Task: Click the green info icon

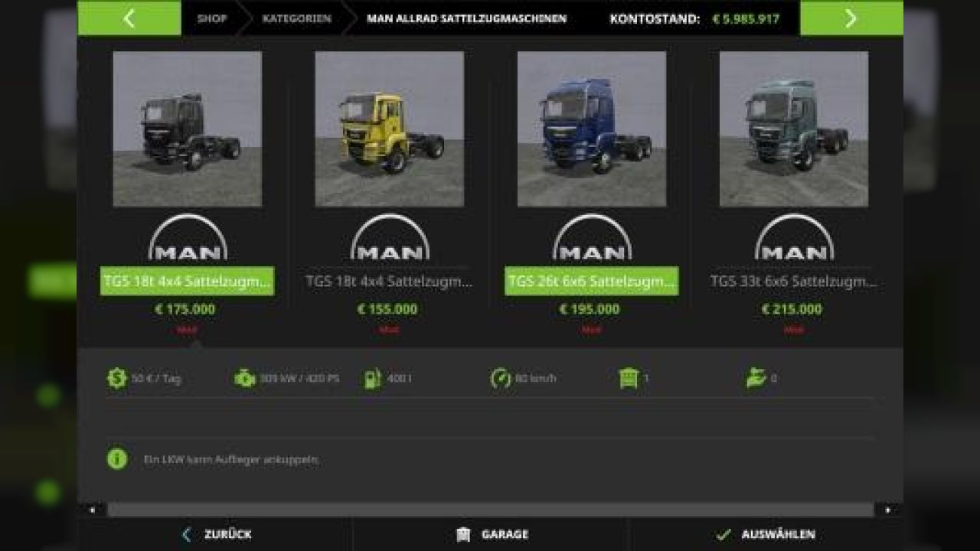Action: pyautogui.click(x=117, y=459)
